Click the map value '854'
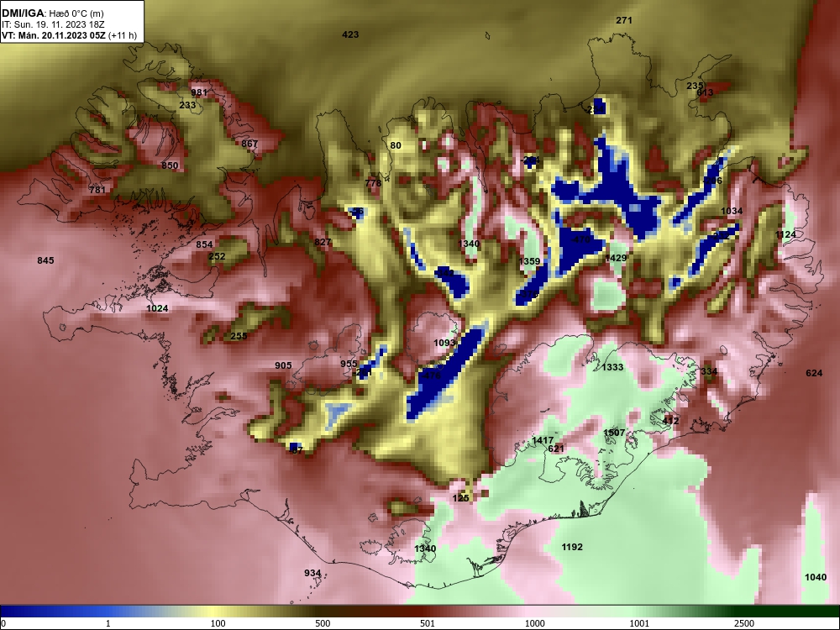 [x=204, y=244]
